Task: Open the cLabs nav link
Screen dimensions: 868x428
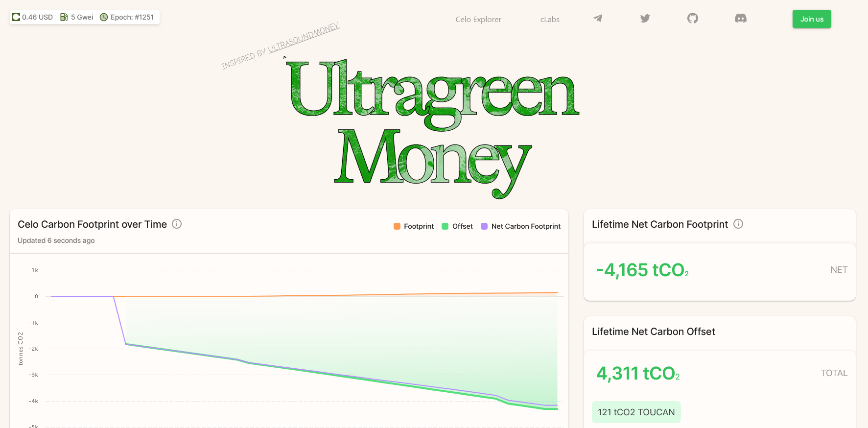Action: [x=550, y=20]
